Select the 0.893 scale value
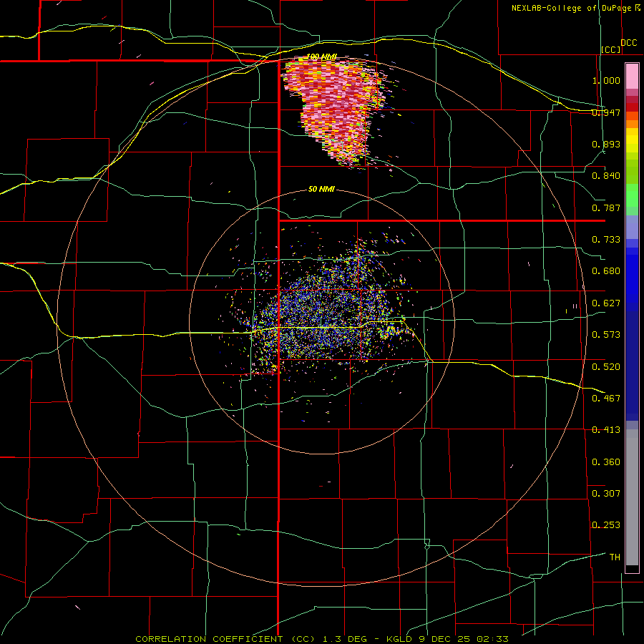The width and height of the screenshot is (644, 644). (606, 144)
